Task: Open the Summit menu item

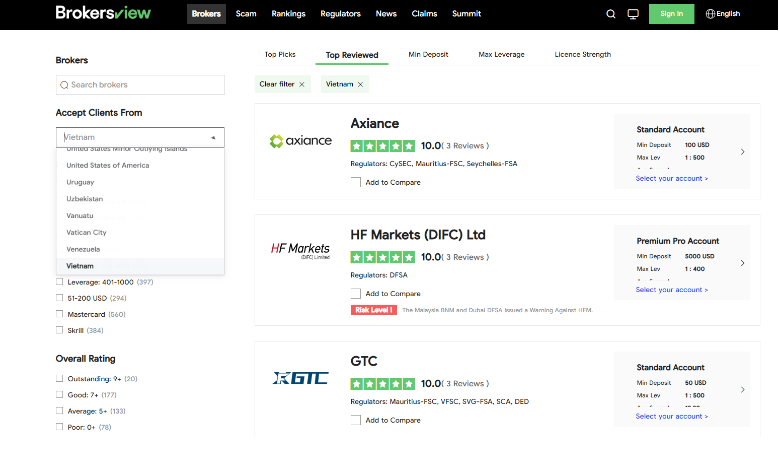Action: [x=467, y=14]
